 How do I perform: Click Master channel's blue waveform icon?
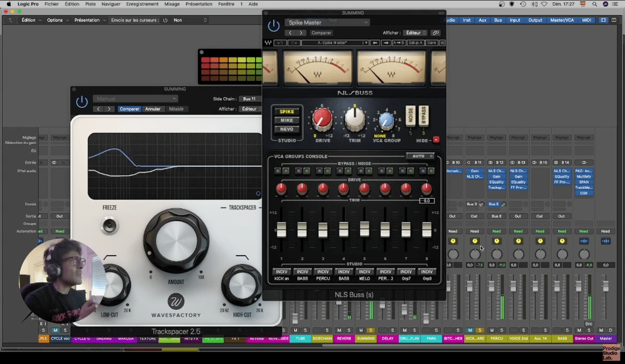(x=605, y=241)
